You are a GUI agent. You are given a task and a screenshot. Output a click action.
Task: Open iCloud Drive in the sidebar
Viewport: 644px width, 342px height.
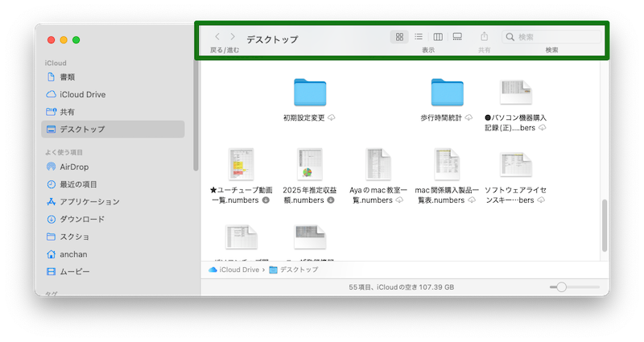(x=113, y=94)
